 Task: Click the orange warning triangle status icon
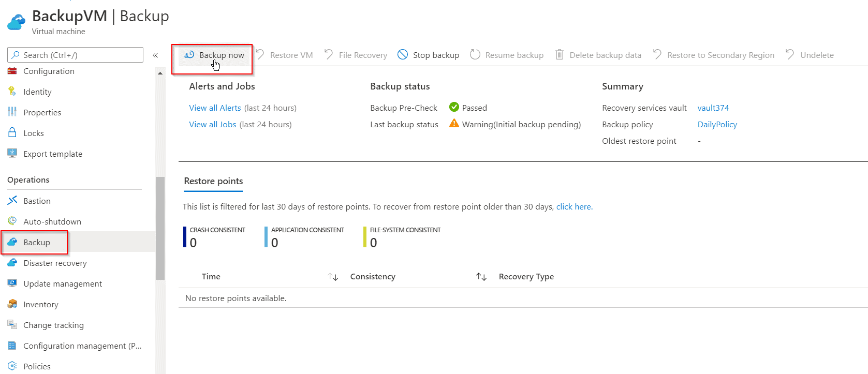[454, 123]
